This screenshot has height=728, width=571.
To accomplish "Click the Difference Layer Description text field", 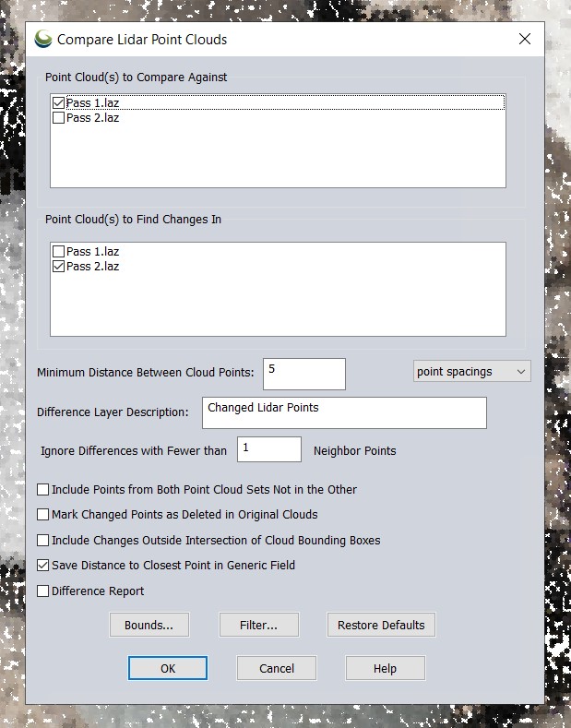I will tap(344, 412).
